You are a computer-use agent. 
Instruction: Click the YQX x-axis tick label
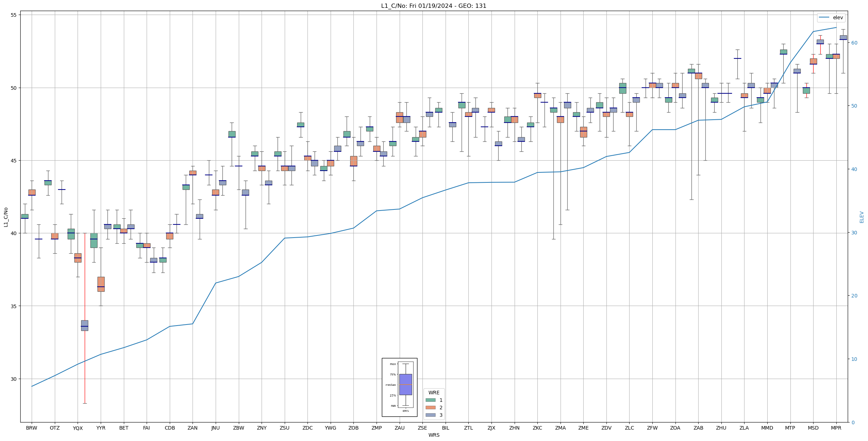click(78, 428)
